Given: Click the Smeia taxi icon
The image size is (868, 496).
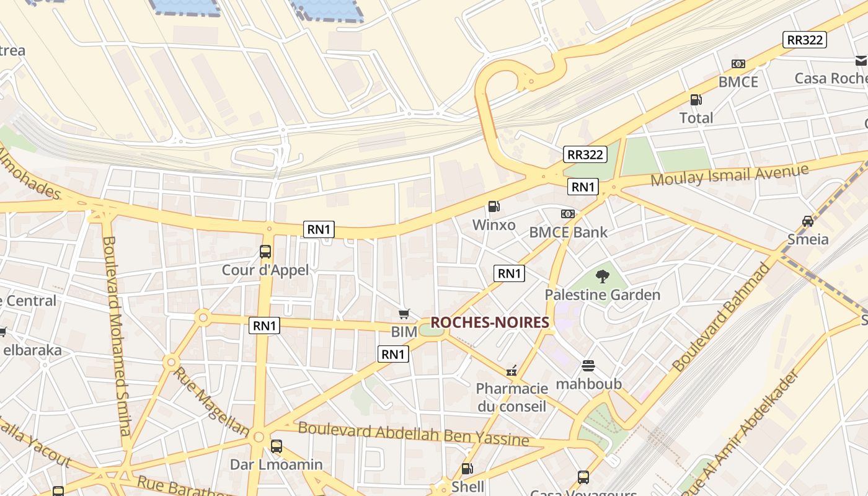Looking at the screenshot, I should pyautogui.click(x=807, y=221).
